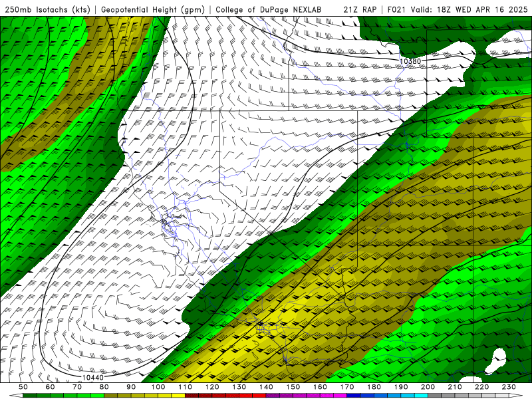Click the 100 knot scale label
The height and width of the screenshot is (399, 532).
(x=158, y=387)
